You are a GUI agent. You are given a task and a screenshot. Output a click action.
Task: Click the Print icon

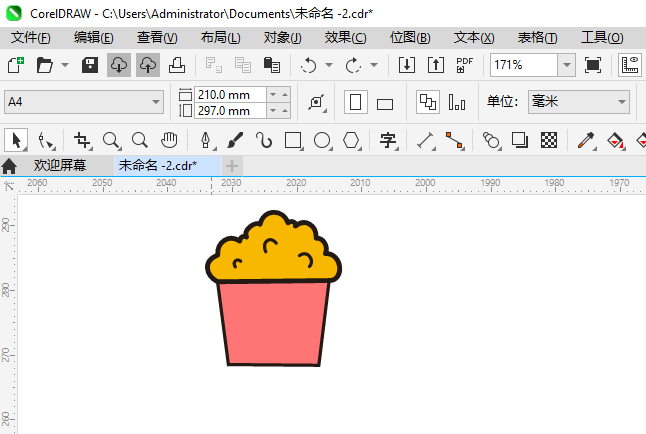(x=176, y=65)
